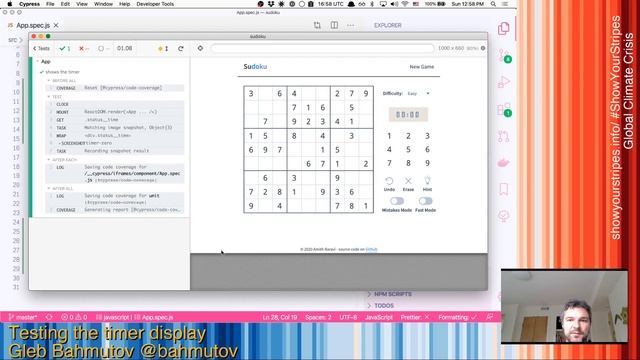Click MOUNT ReactDOM.render command
Viewport: 640px width, 360px height.
[x=115, y=112]
